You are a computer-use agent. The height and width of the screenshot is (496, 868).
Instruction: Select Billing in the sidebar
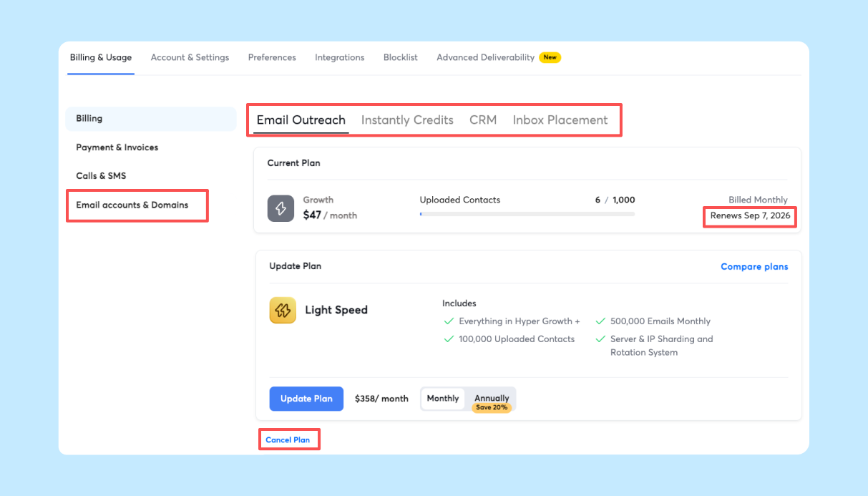151,119
